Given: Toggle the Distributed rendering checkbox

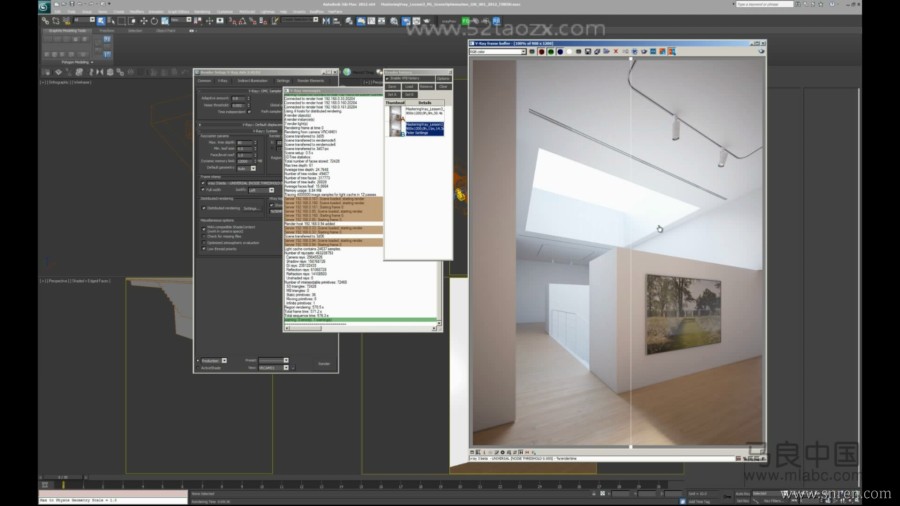Looking at the screenshot, I should [204, 208].
